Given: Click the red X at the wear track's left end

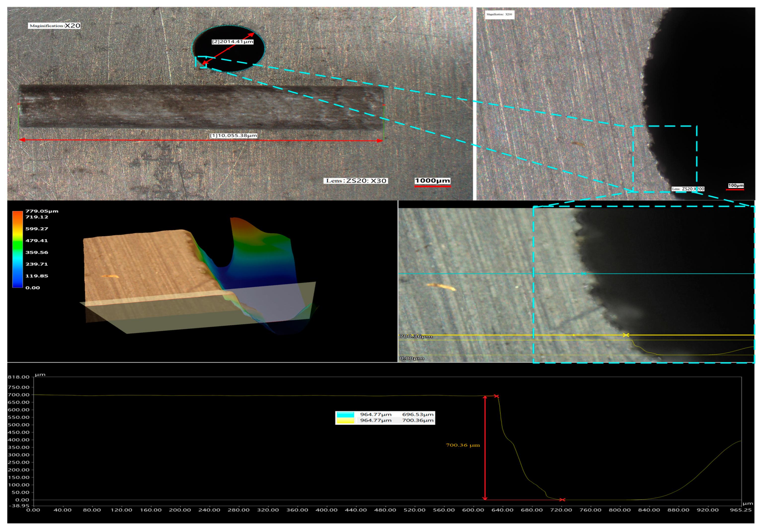Looking at the screenshot, I should pyautogui.click(x=19, y=104).
